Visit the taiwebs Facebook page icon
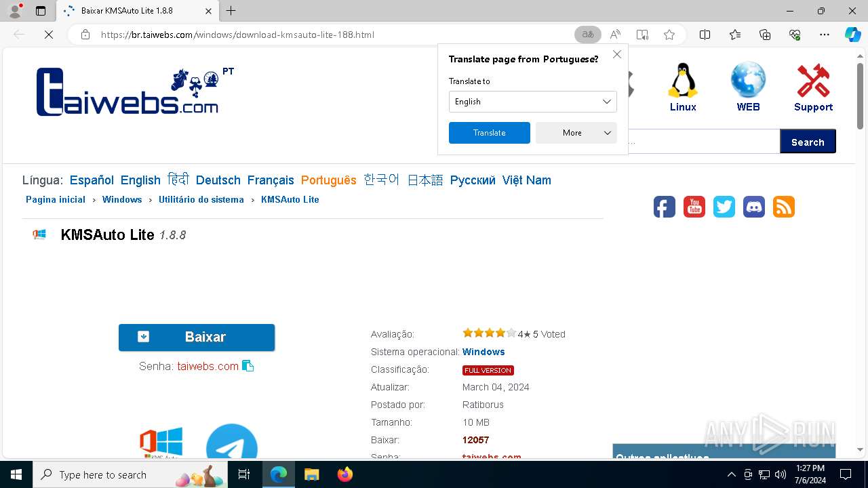 (x=665, y=207)
